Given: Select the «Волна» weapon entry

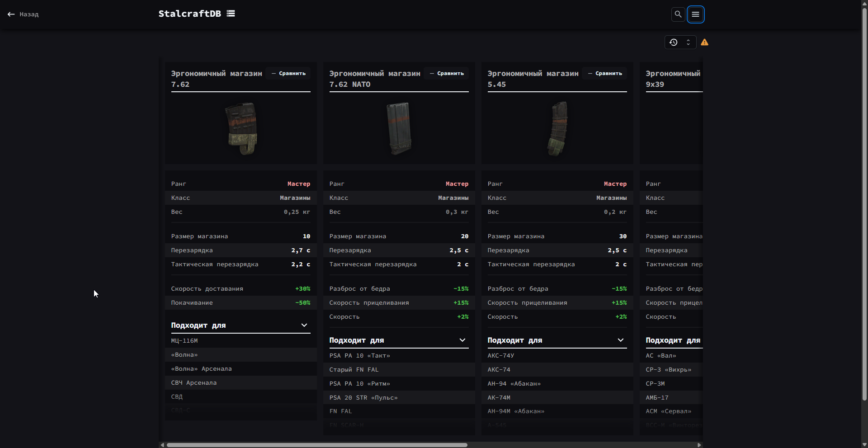Looking at the screenshot, I should point(184,355).
